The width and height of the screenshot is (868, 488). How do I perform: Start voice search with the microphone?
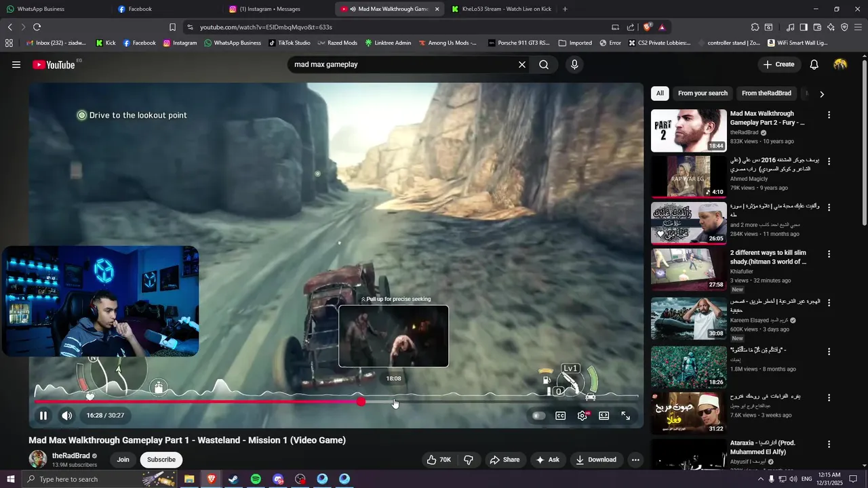[x=574, y=64]
